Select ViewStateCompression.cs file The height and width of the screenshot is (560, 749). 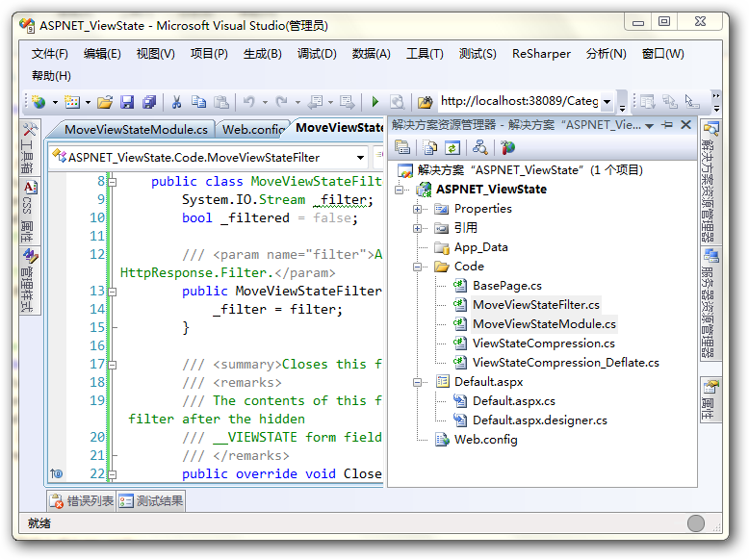[544, 344]
